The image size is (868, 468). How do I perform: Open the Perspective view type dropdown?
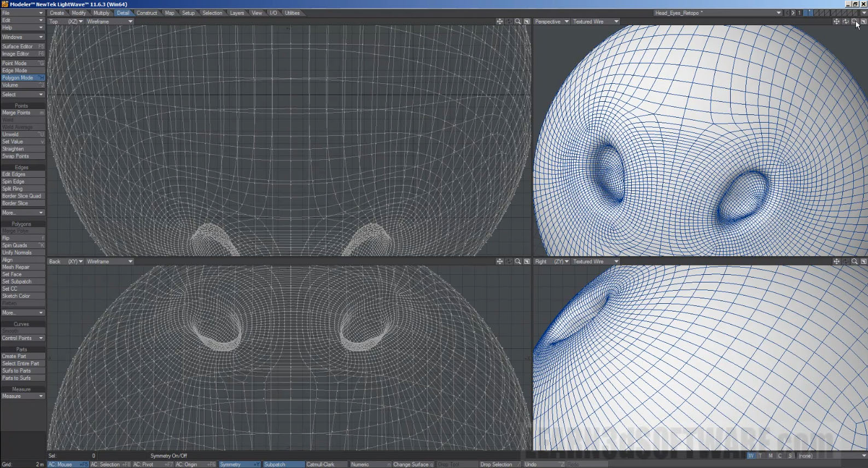[x=551, y=22]
